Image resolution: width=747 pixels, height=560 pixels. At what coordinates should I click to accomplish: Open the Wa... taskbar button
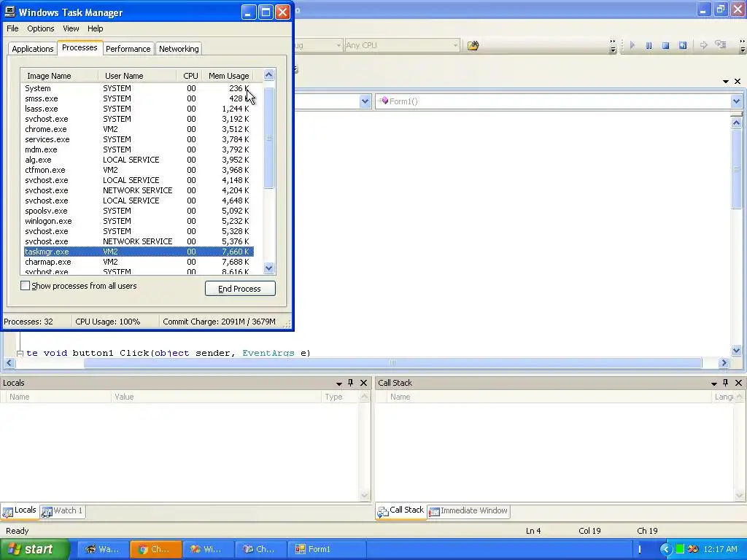point(102,549)
